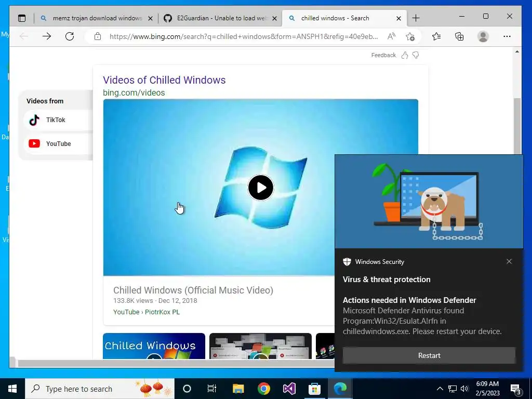The image size is (532, 399).
Task: Open the Windows Start menu
Action: [12, 389]
